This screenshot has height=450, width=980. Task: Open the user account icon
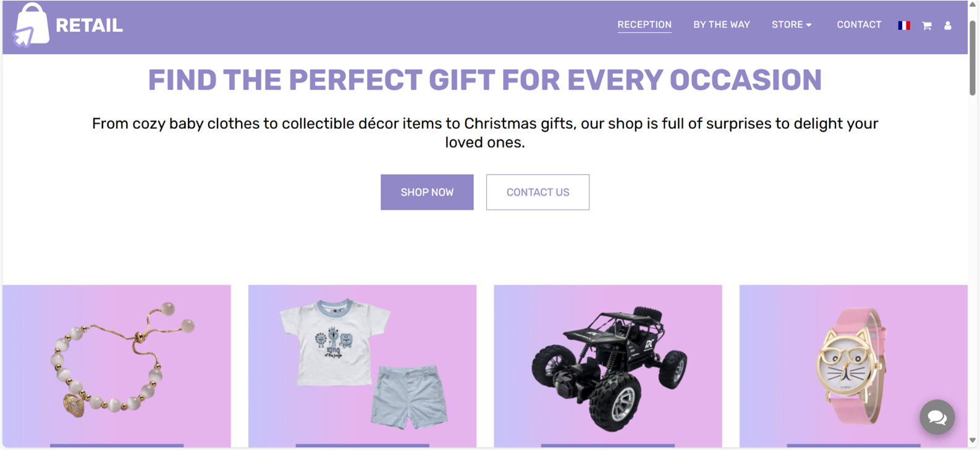947,25
